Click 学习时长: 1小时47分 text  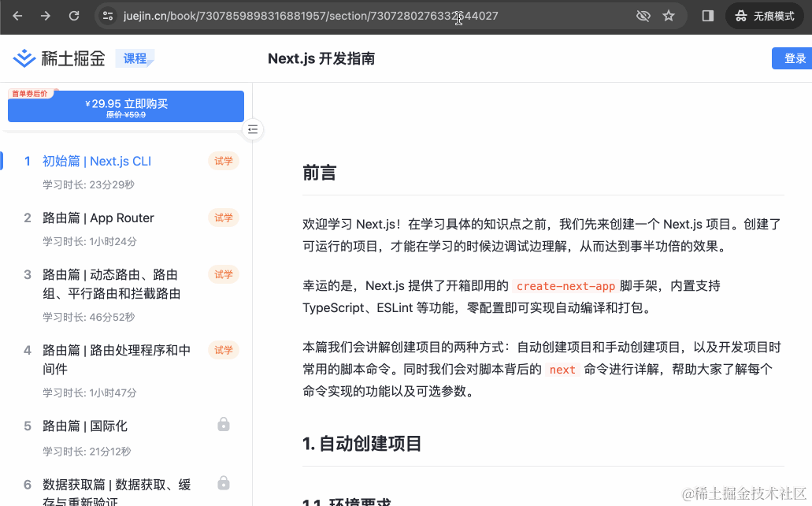tap(90, 393)
